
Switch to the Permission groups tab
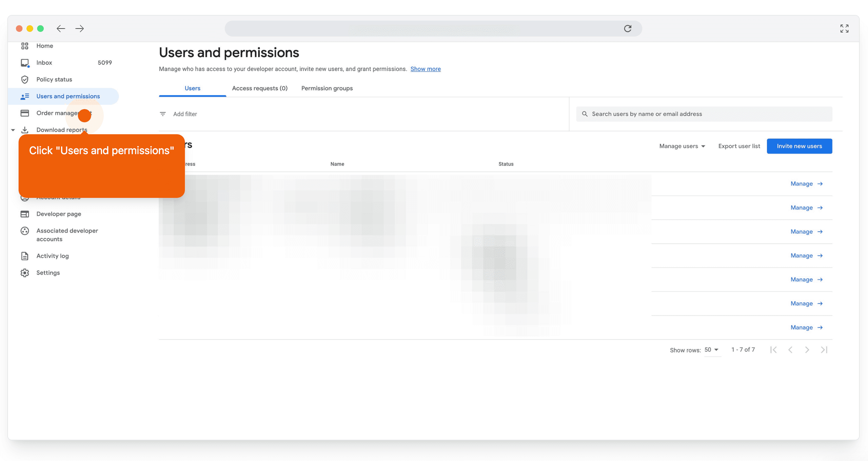327,88
